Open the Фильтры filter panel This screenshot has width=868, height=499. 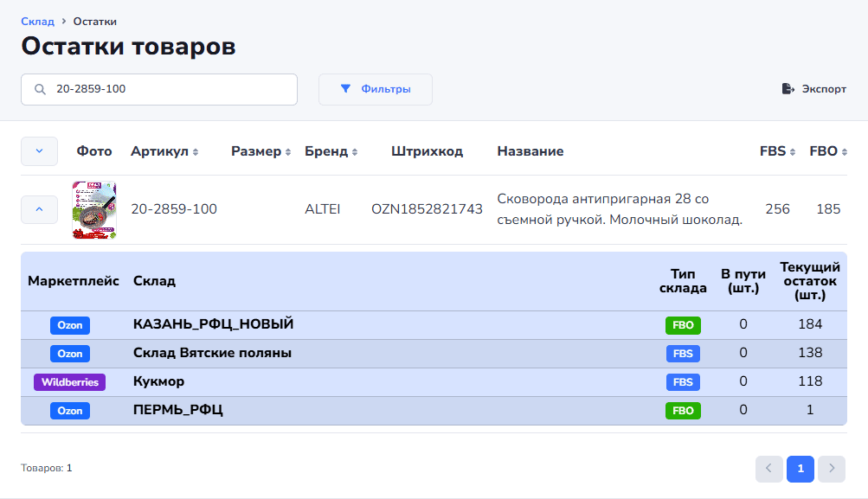[376, 89]
